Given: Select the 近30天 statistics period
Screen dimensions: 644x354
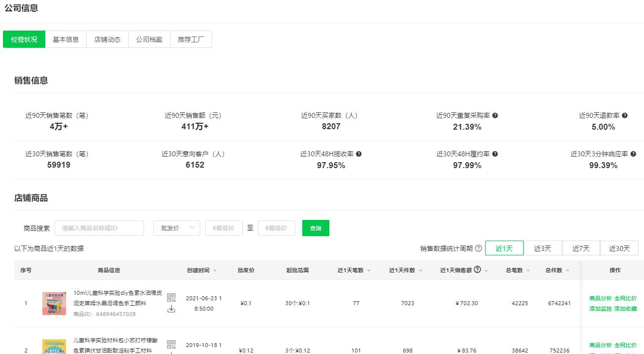Looking at the screenshot, I should (x=619, y=248).
